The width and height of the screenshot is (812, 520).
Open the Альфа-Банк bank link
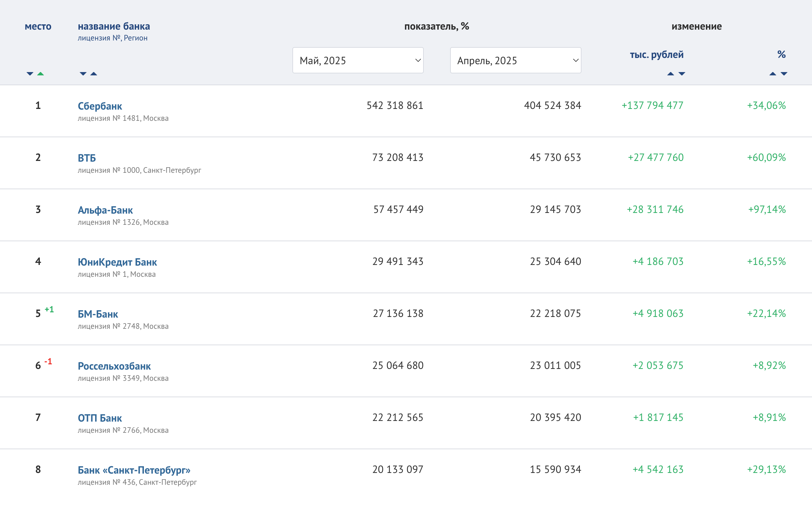click(105, 210)
